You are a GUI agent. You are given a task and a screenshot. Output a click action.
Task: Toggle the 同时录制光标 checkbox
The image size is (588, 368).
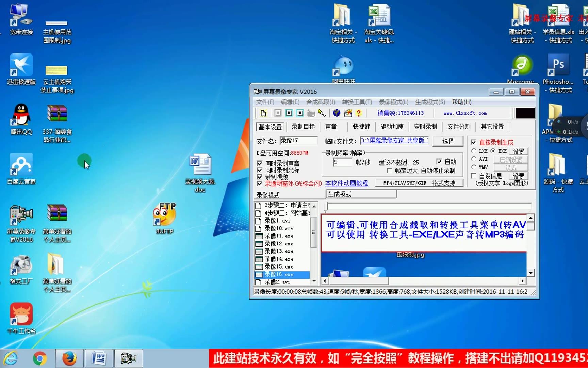click(260, 170)
